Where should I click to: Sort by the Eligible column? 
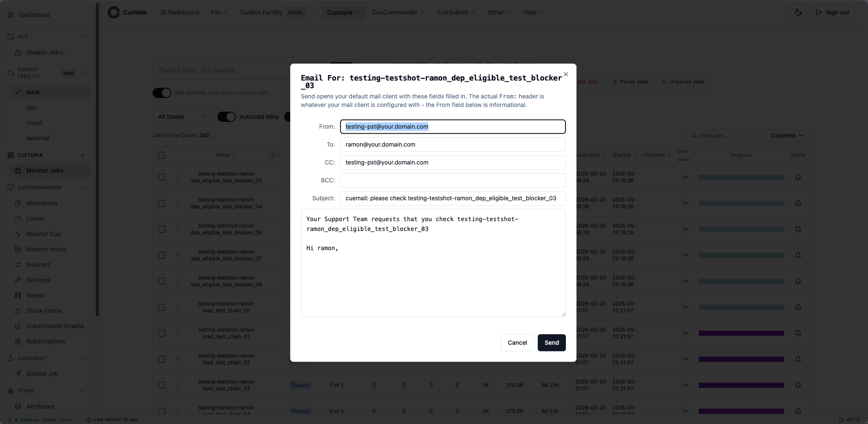tap(625, 155)
